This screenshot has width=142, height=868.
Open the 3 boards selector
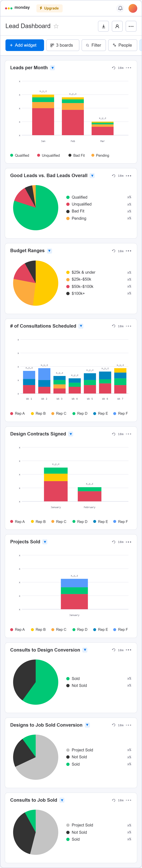click(x=63, y=45)
